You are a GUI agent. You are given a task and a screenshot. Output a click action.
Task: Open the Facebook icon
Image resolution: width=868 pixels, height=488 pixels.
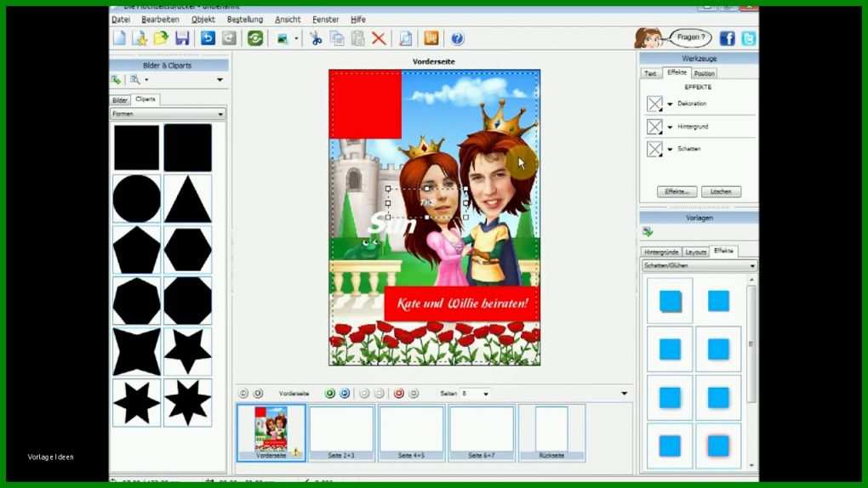[x=727, y=38]
